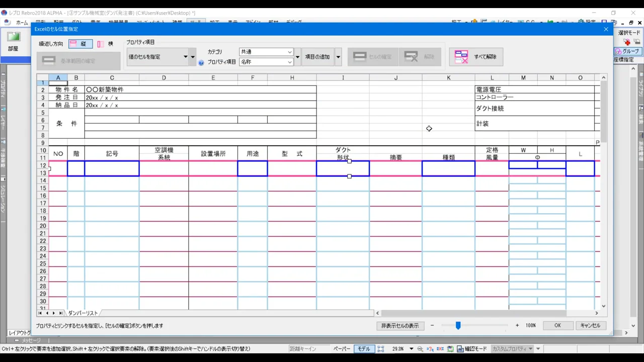
Task: Click column header A
Action: 58,77
